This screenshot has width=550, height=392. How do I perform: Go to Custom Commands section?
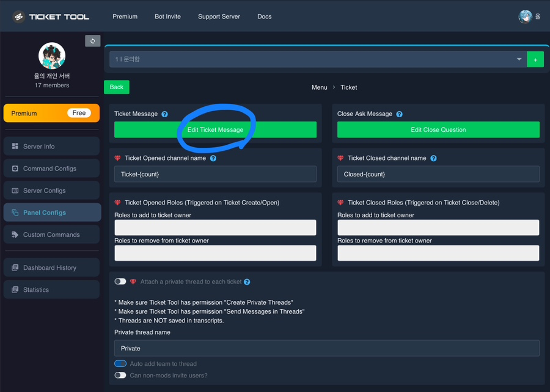[51, 234]
